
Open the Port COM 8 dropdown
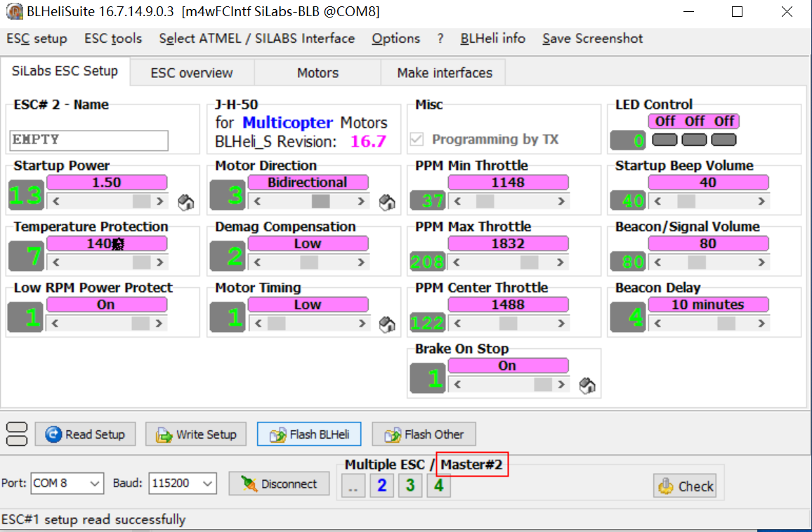pos(95,484)
